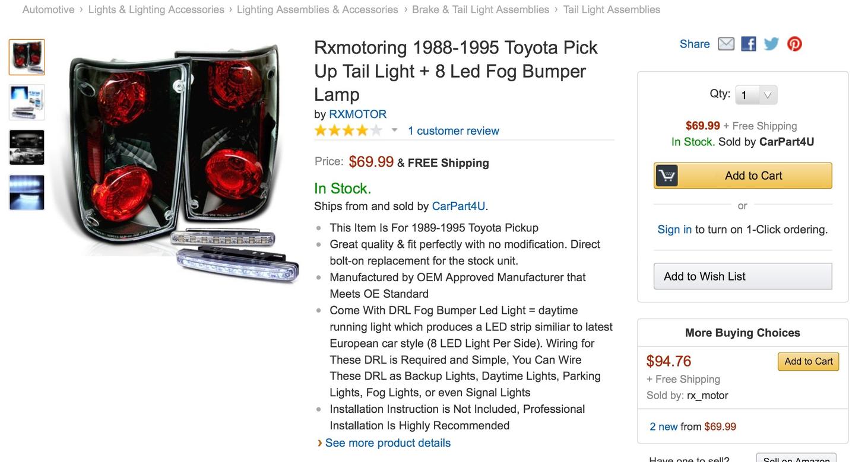The height and width of the screenshot is (462, 868).
Task: Open the RXMOTOR brand link
Action: pyautogui.click(x=358, y=114)
